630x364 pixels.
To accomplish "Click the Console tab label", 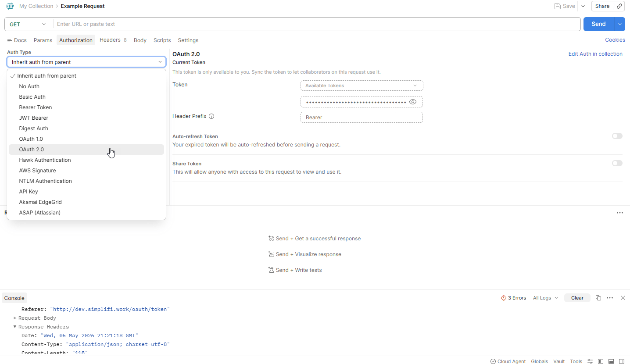I will pos(14,298).
